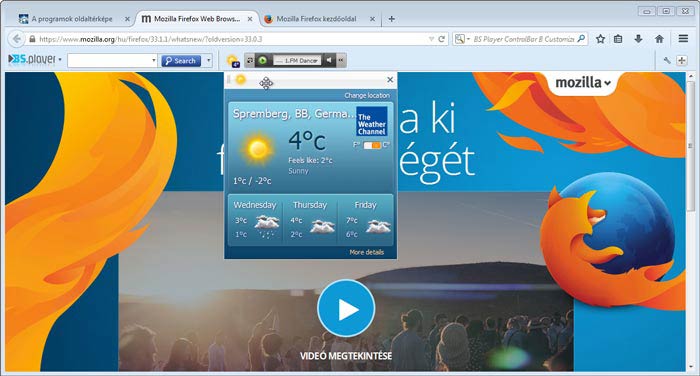Image resolution: width=700 pixels, height=376 pixels.
Task: Click the weather icon in the toolbar
Action: coord(233,60)
